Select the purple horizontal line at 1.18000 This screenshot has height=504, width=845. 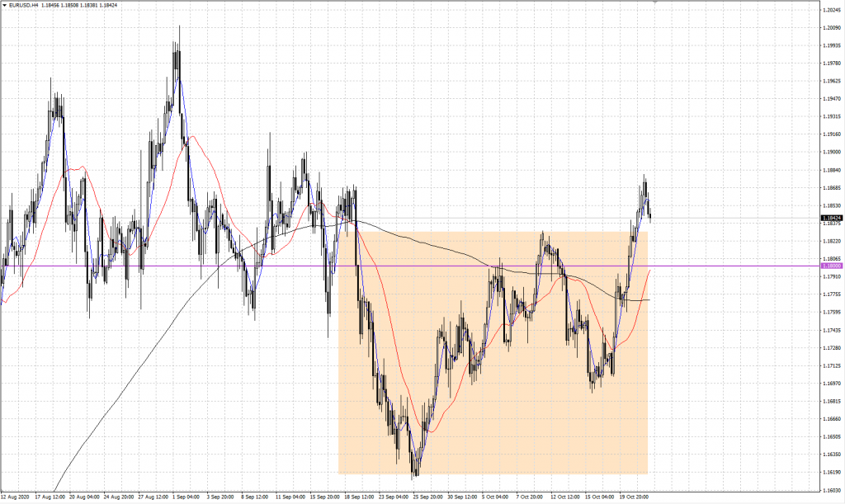[x=165, y=266]
